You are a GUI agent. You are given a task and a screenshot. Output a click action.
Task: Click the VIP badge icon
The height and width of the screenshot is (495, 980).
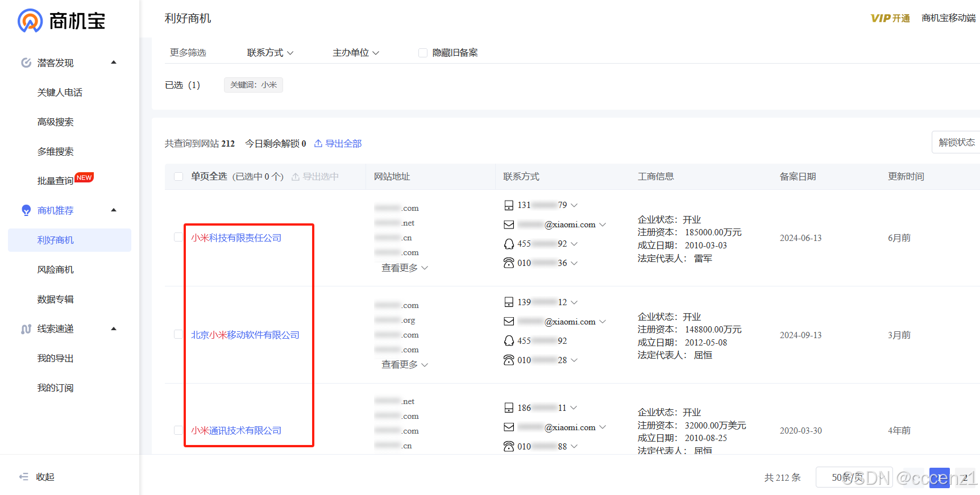tap(881, 18)
